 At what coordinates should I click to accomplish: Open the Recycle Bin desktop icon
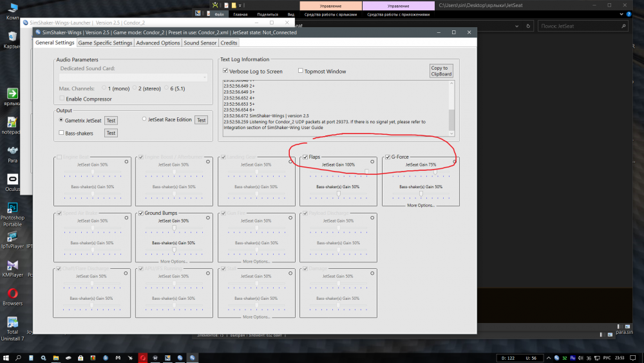[x=12, y=40]
